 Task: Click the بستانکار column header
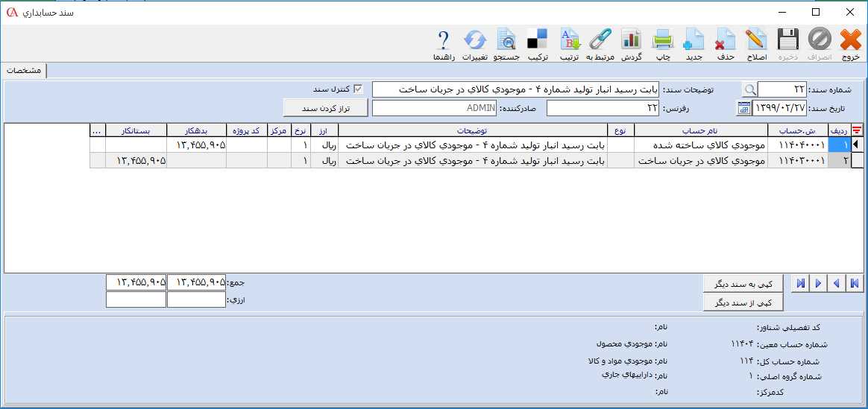(136, 130)
